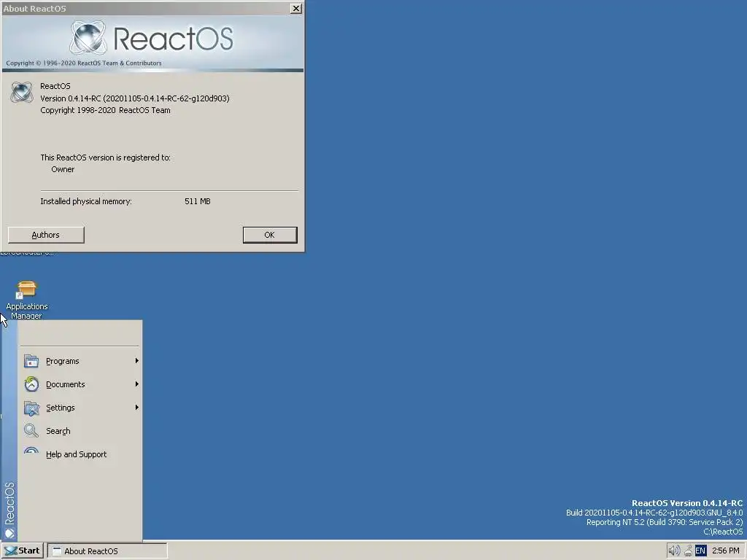Click the safely remove hardware tray icon
This screenshot has height=560, width=747.
click(x=688, y=551)
